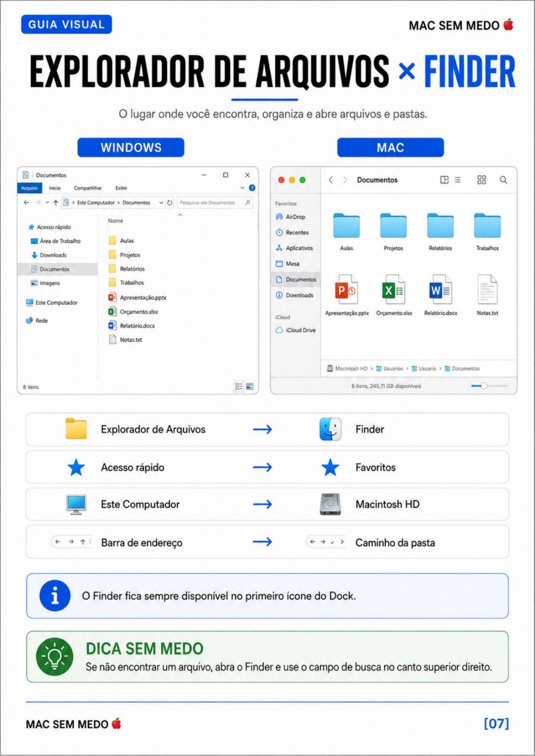Image resolution: width=535 pixels, height=756 pixels.
Task: Open Explorer recent locations dropdown arrow
Action: pyautogui.click(x=47, y=203)
